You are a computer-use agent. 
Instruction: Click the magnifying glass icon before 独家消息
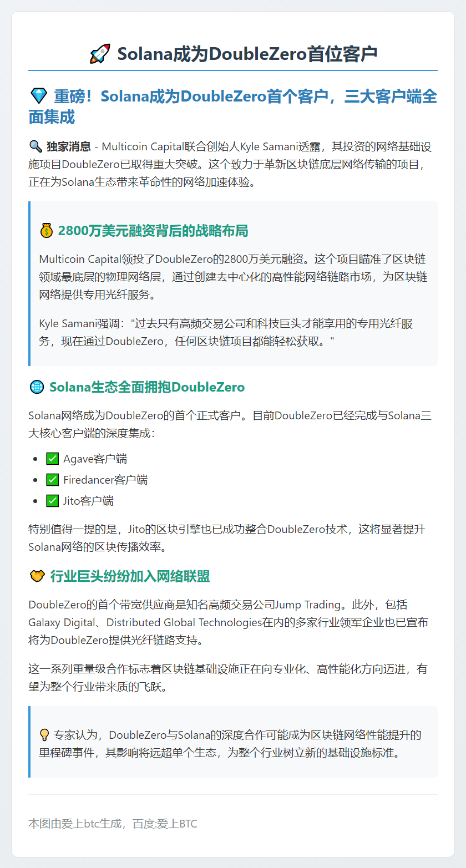35,146
